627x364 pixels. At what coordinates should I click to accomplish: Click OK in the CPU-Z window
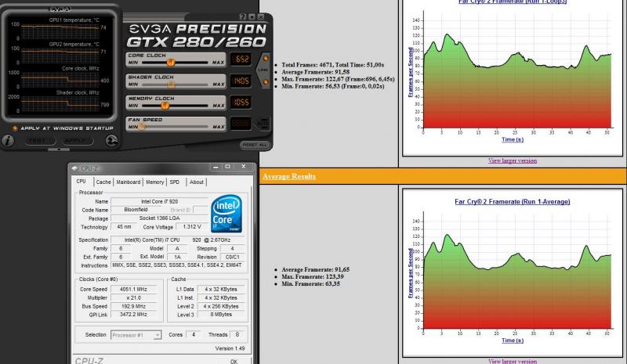click(x=234, y=361)
